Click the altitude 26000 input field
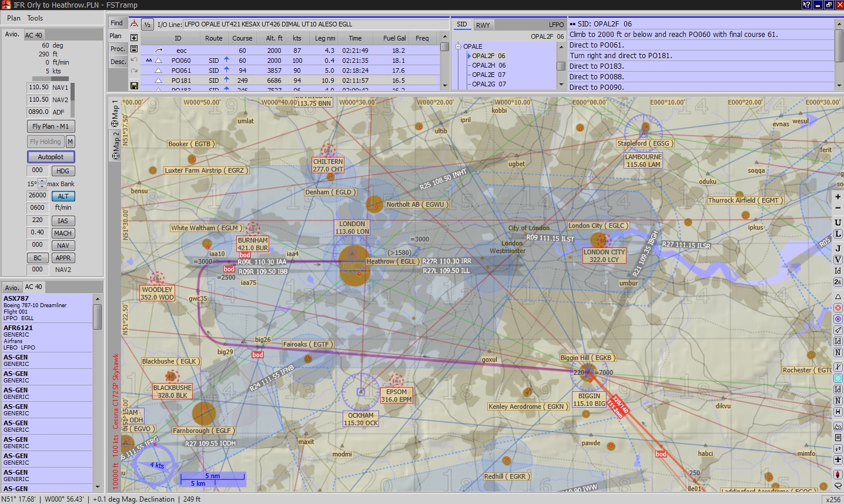Screen dimensions: 844x504 38,195
